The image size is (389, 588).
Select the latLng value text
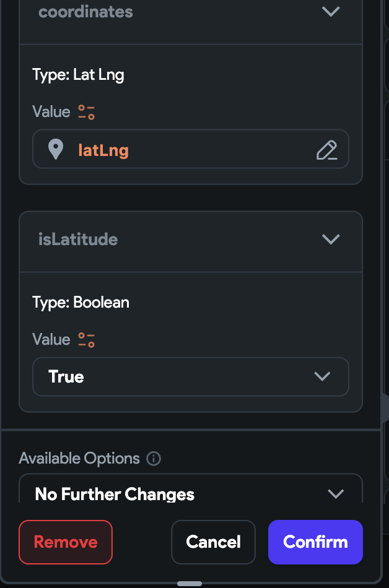pos(103,150)
